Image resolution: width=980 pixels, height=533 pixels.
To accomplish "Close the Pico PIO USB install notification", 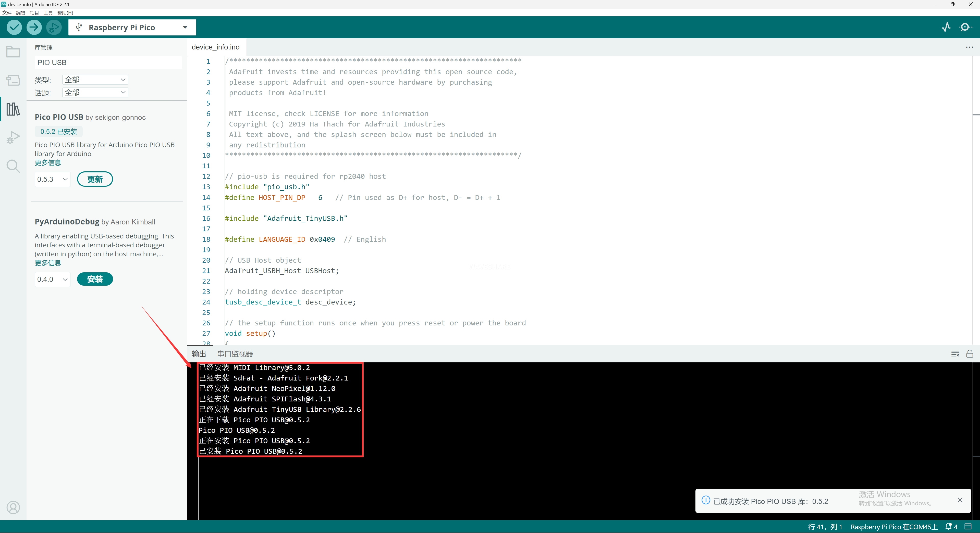I will click(960, 500).
